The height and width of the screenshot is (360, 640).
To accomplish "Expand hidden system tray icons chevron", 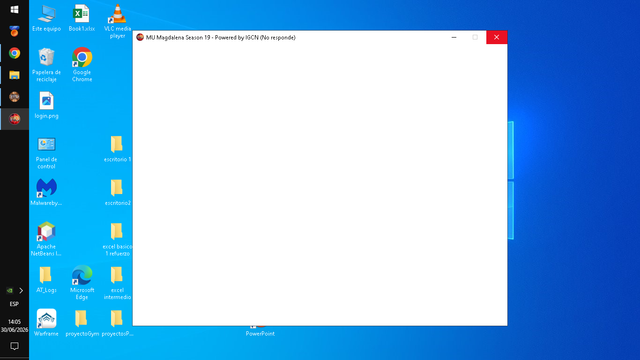I will coord(21,291).
